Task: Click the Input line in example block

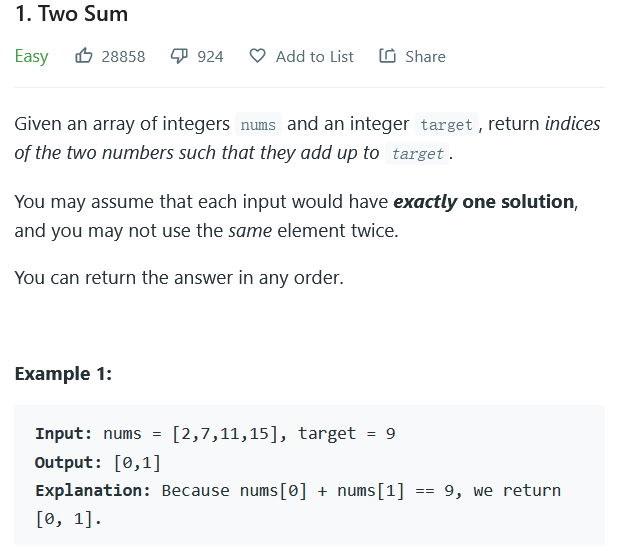Action: tap(215, 433)
